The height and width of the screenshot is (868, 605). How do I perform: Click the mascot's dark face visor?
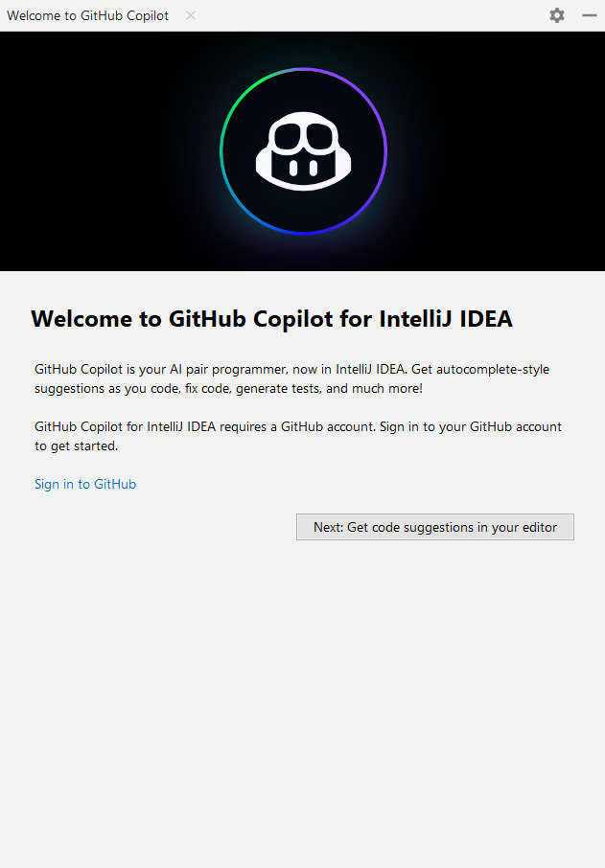pos(303,166)
